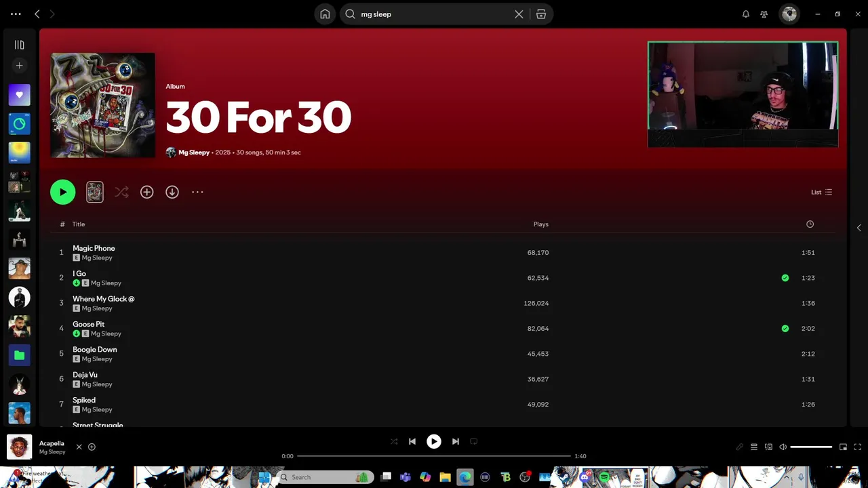This screenshot has height=488, width=868.
Task: Toggle repeat in the player bar
Action: click(474, 441)
